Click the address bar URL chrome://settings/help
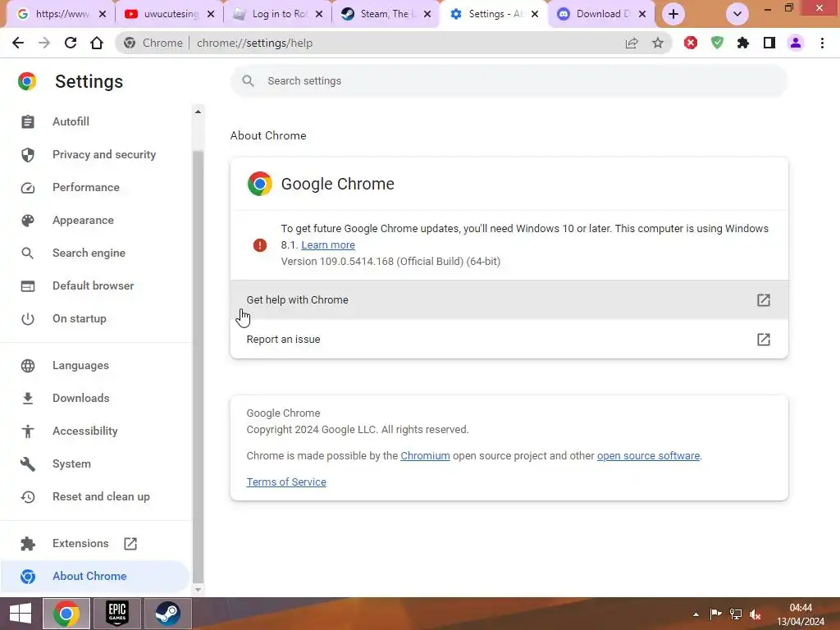 254,43
